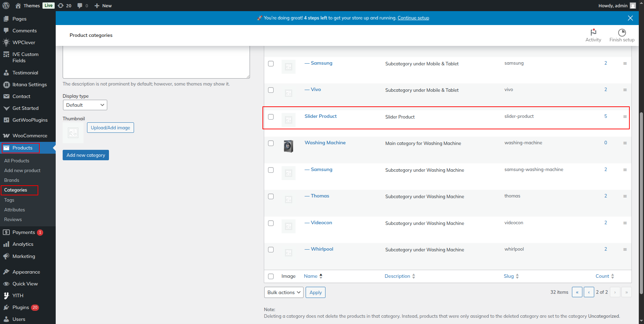Click the drag handle for Slider Product row

[x=625, y=117]
